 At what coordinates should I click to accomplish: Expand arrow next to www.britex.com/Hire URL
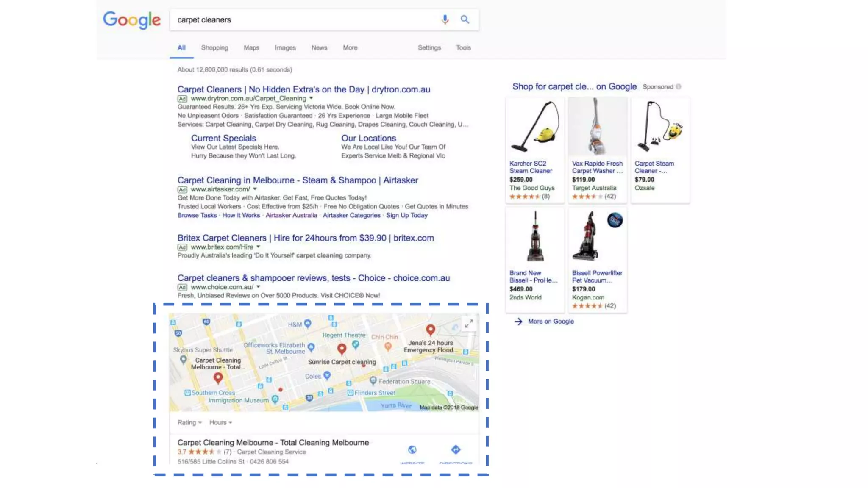click(x=258, y=247)
